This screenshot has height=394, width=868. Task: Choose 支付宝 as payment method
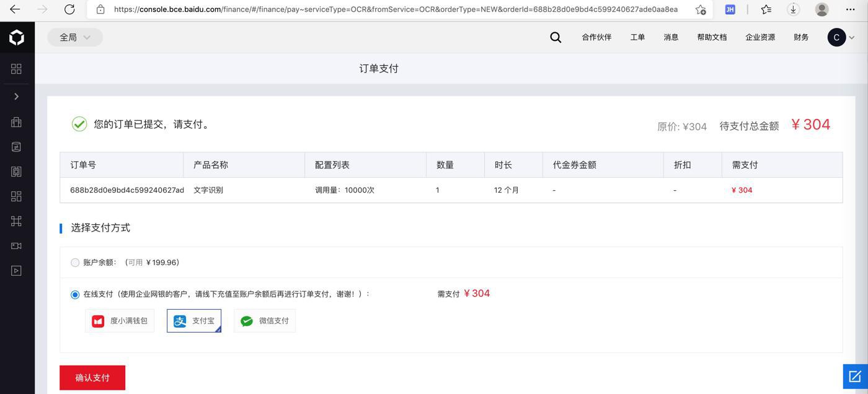[x=194, y=321]
